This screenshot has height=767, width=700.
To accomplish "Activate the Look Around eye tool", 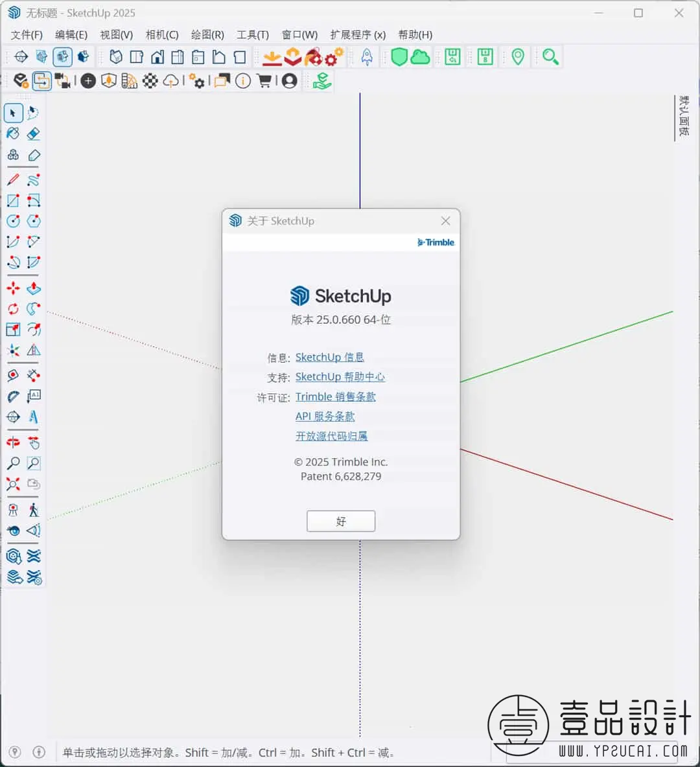I will pyautogui.click(x=13, y=531).
